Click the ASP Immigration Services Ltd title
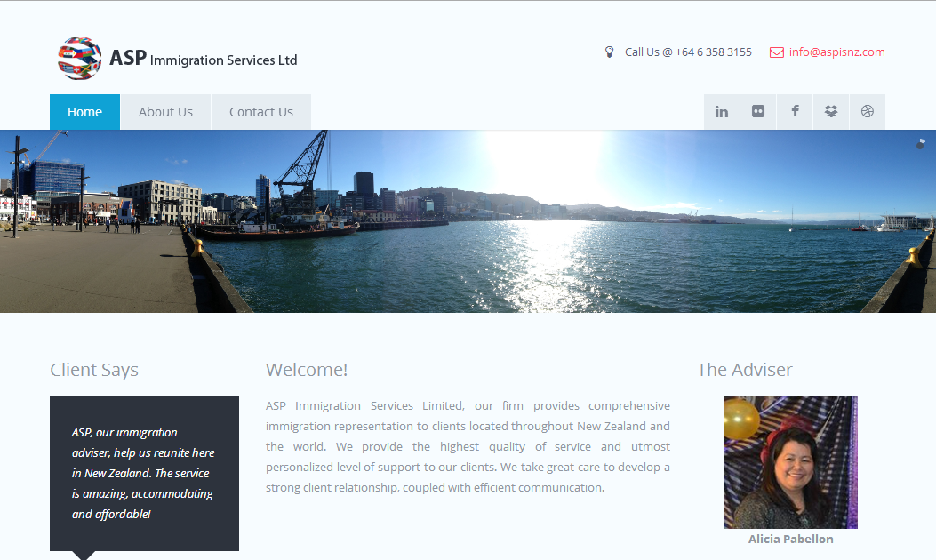This screenshot has height=560, width=936. (x=203, y=59)
